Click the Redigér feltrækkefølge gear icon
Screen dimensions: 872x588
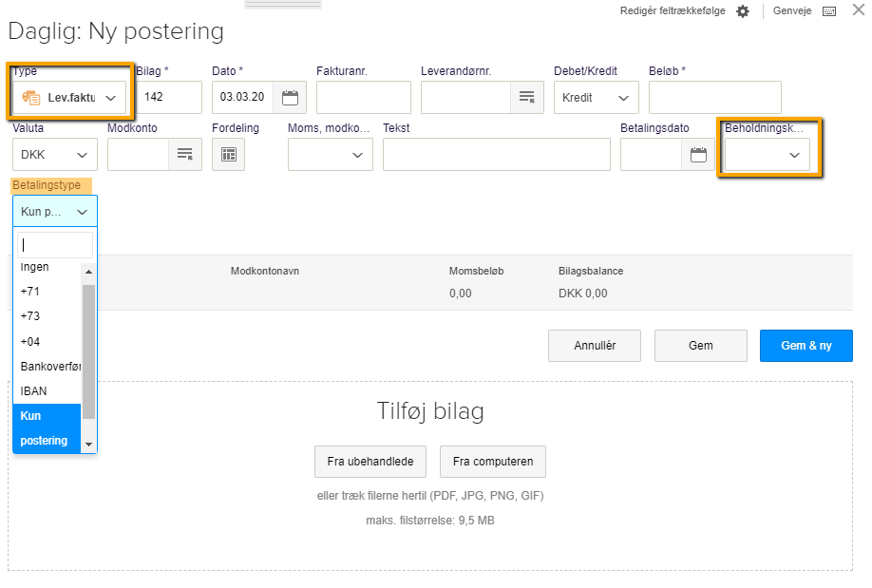coord(743,11)
